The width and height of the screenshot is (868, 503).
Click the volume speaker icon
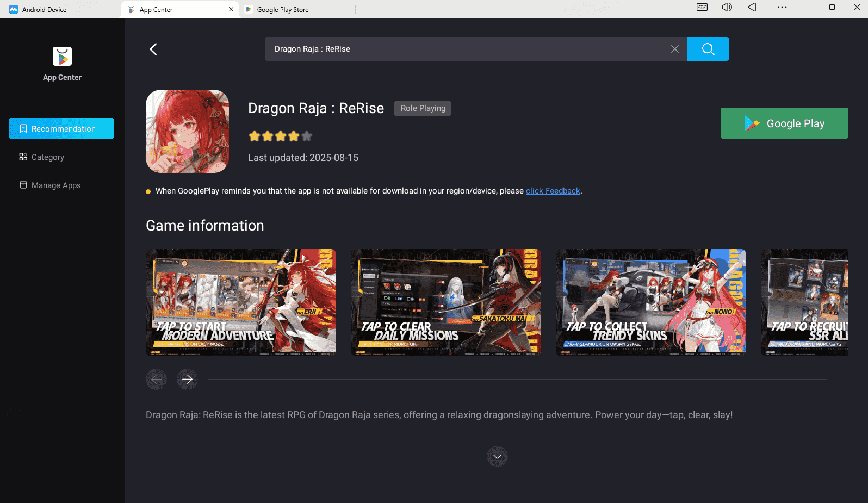pyautogui.click(x=727, y=7)
